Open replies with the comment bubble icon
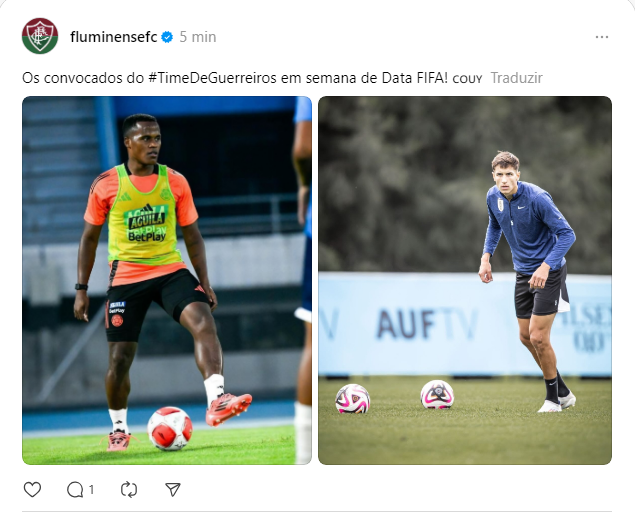Image resolution: width=635 pixels, height=512 pixels. 75,489
